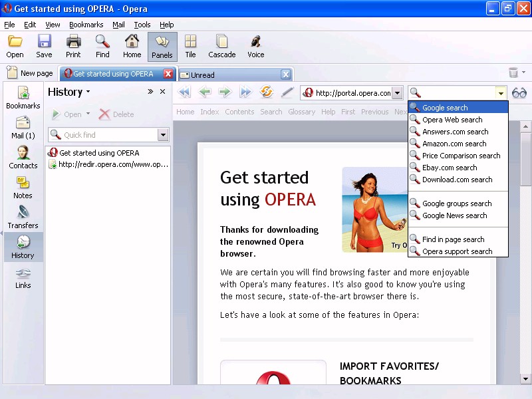Screen dimensions: 532x399
Task: Expand the History panel title dropdown
Action: [x=88, y=92]
